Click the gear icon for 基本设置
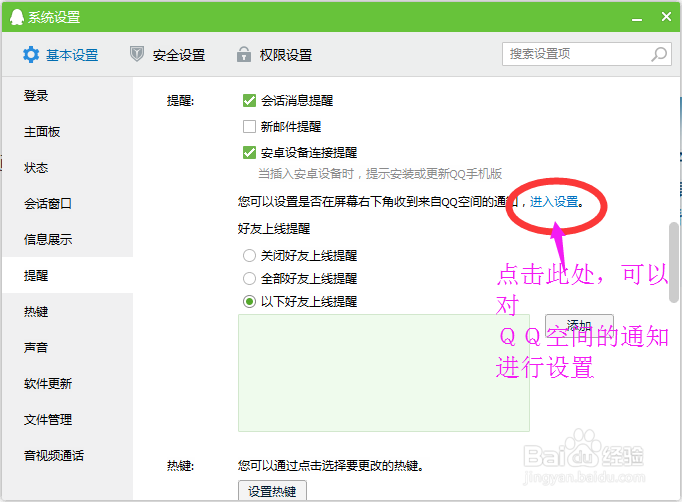 click(x=31, y=55)
